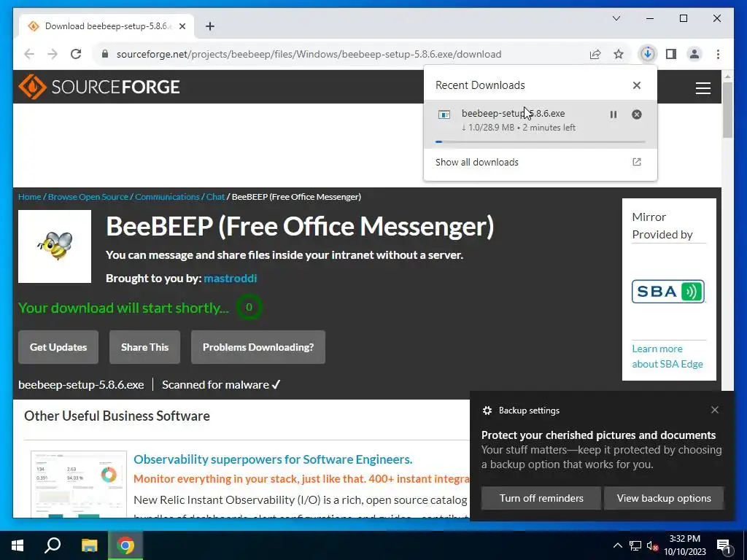Open downloads page via external-link icon
Image resolution: width=747 pixels, height=560 pixels.
click(636, 162)
